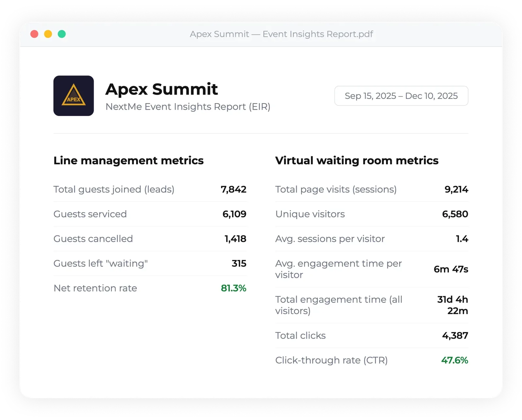
Task: Click the red close window button
Action: pyautogui.click(x=34, y=34)
